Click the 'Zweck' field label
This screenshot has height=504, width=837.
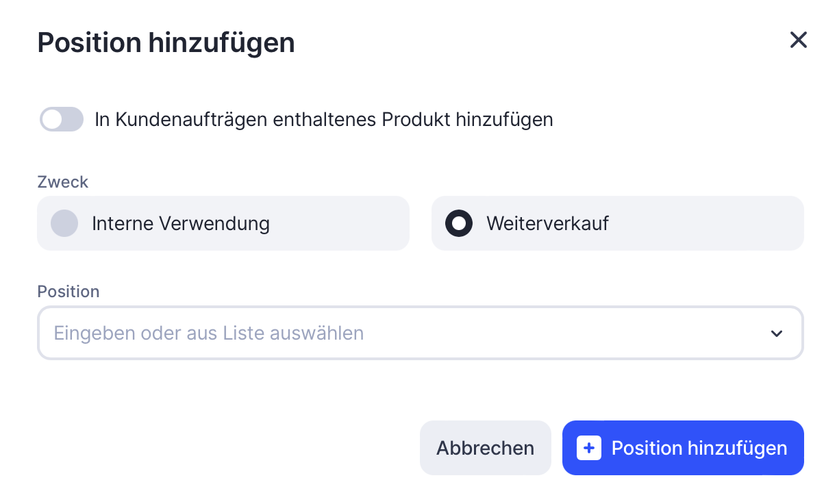[x=62, y=181]
